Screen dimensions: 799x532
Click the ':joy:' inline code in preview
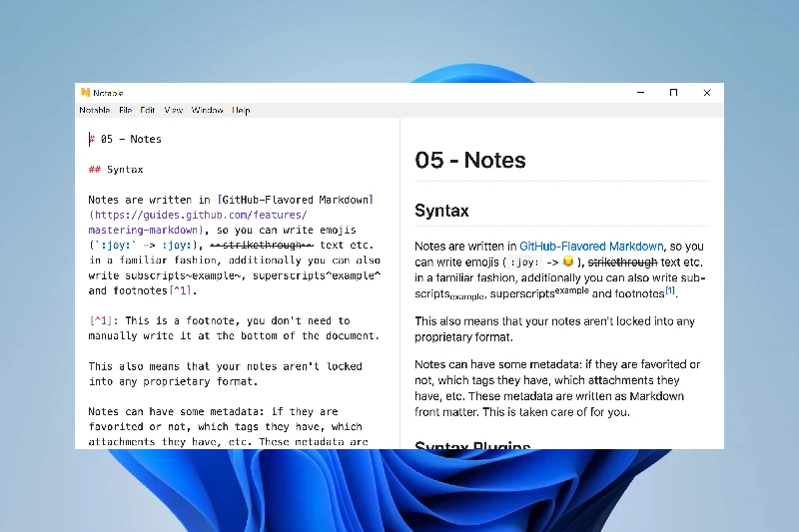(525, 263)
